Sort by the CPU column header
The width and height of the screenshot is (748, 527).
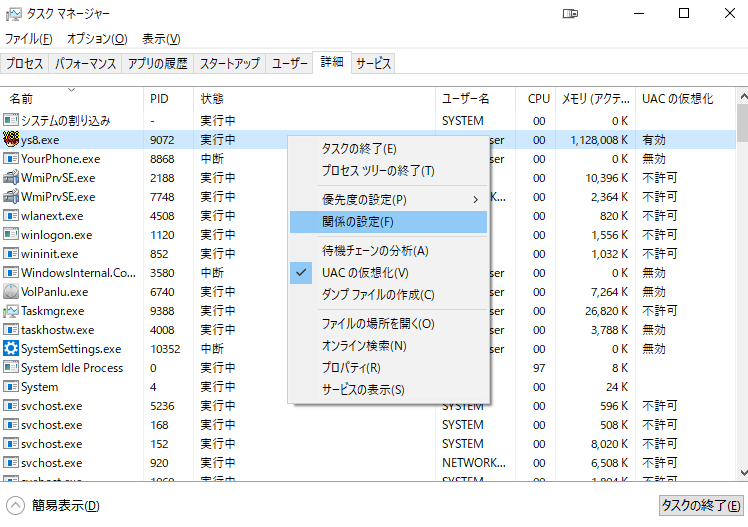pos(535,99)
